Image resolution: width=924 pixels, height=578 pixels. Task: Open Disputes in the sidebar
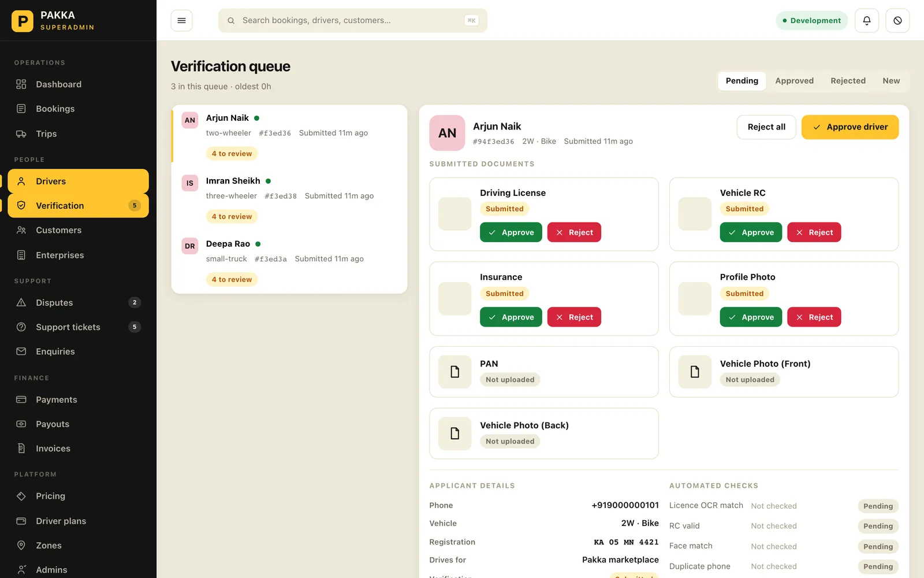point(78,302)
